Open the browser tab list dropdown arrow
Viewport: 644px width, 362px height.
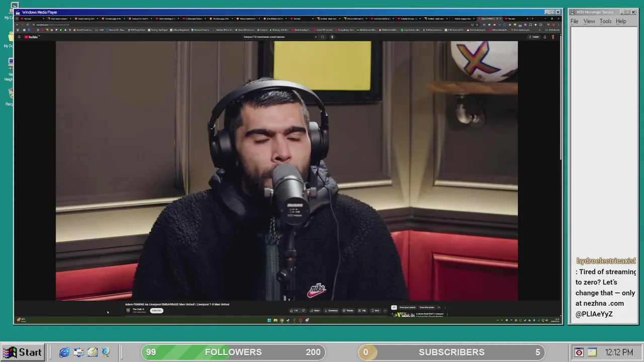coord(17,19)
